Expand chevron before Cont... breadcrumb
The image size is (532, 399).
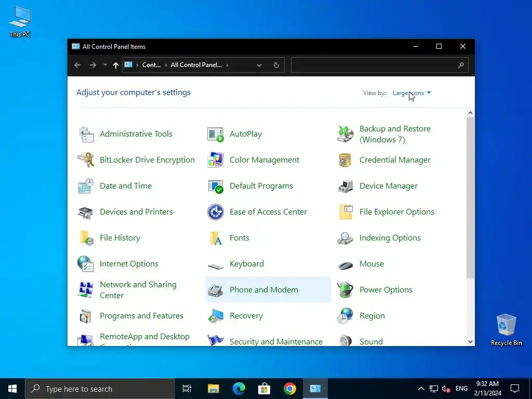coord(137,65)
